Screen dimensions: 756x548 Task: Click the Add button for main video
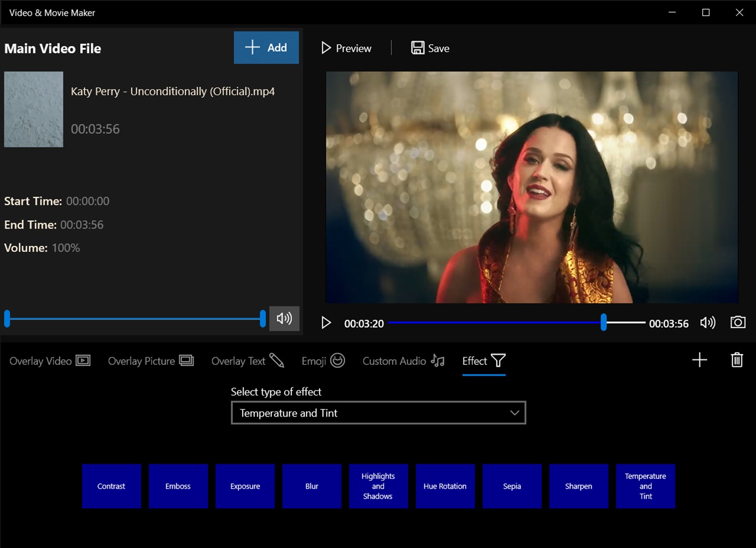[x=266, y=48]
